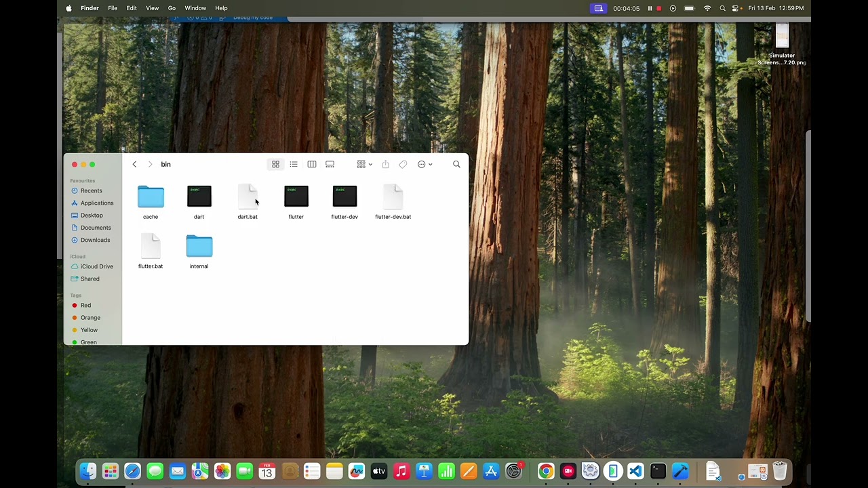Screen dimensions: 868x488
Task: Select the internal folder
Action: coord(199,247)
